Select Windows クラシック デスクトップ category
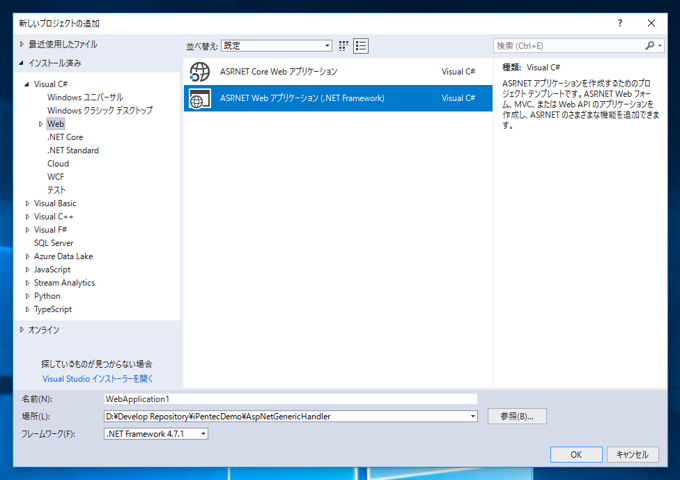Screen dimensions: 680x480 100,111
